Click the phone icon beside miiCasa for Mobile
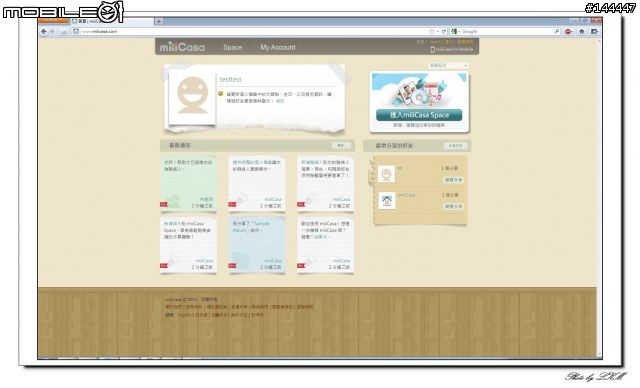The image size is (640, 388). [433, 49]
